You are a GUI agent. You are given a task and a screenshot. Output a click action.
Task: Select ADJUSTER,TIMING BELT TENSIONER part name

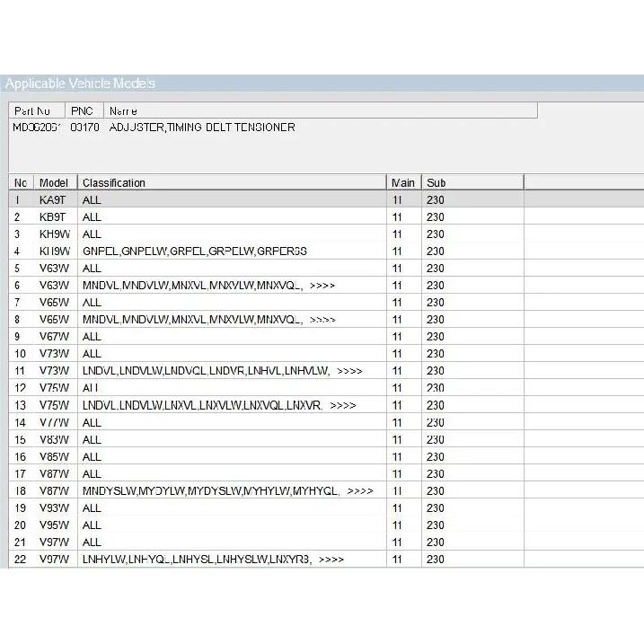coord(202,128)
